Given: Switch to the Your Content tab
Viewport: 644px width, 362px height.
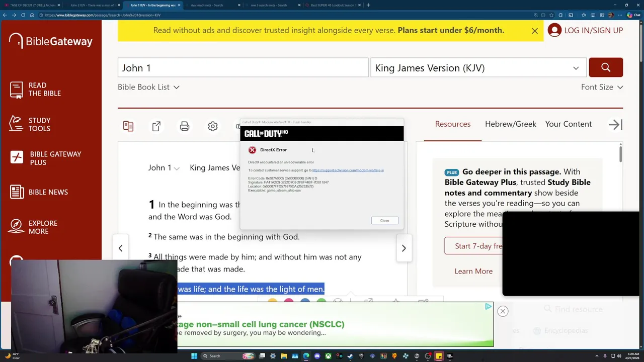Looking at the screenshot, I should pyautogui.click(x=569, y=124).
